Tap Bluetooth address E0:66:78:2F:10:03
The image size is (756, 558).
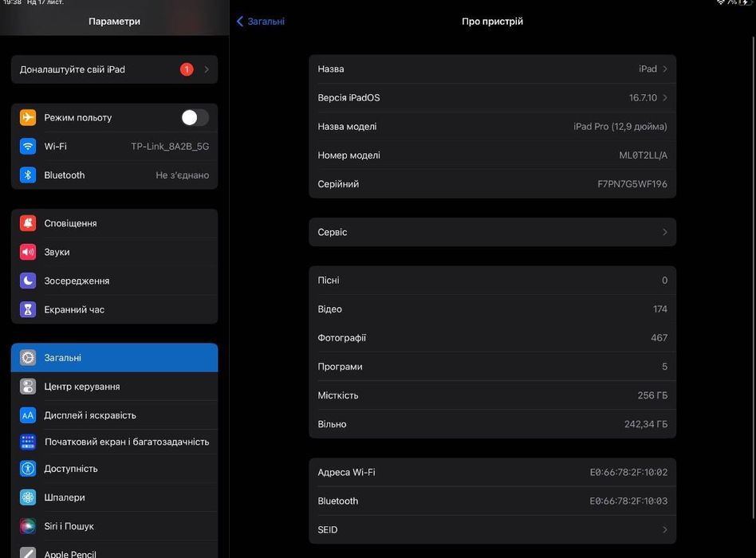pos(628,501)
